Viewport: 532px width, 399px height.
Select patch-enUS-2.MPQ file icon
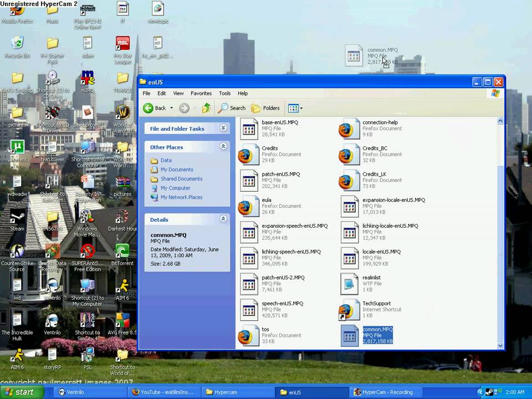click(249, 284)
